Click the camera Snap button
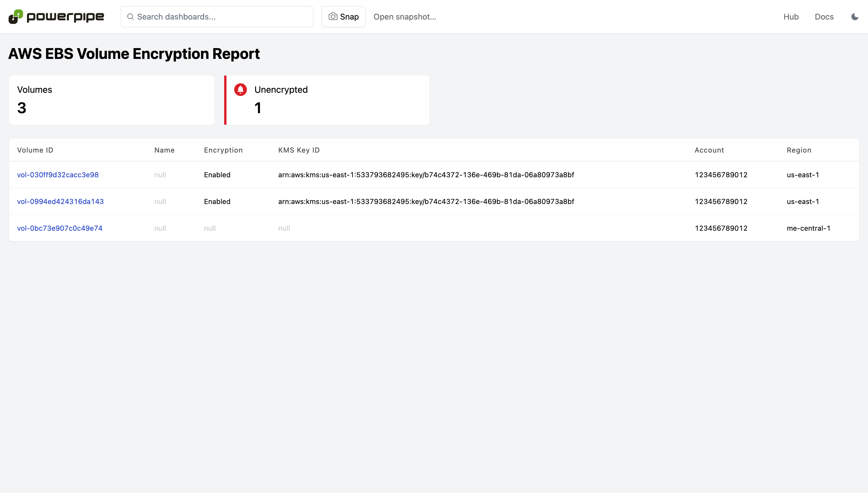Screen dimensions: 868x493 (x=343, y=17)
